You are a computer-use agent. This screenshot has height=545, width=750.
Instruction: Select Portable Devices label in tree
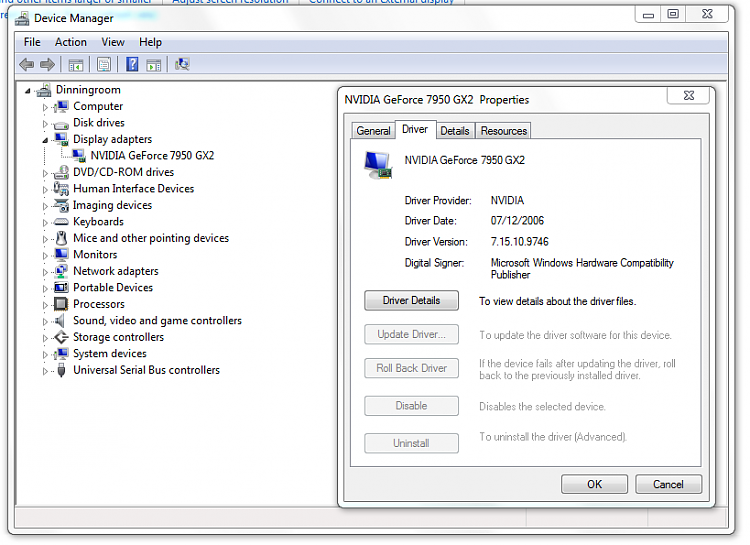pos(113,288)
